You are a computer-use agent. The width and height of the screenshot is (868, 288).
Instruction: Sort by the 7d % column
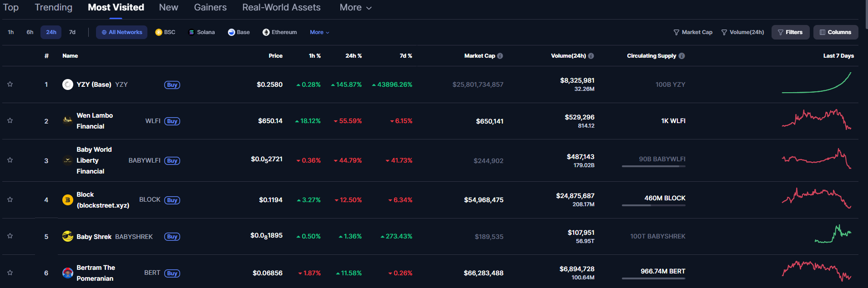tap(406, 56)
